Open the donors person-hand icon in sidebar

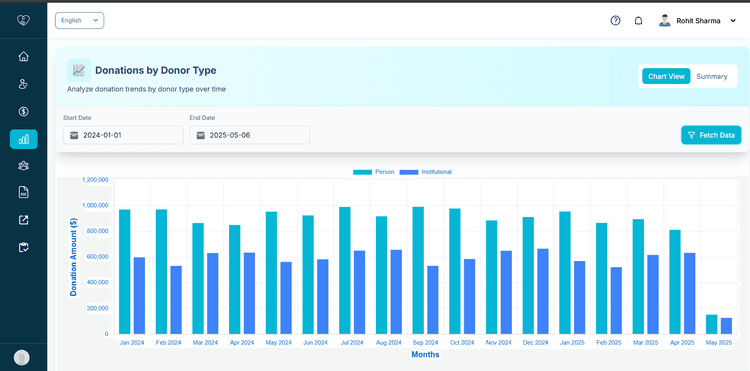(x=23, y=84)
